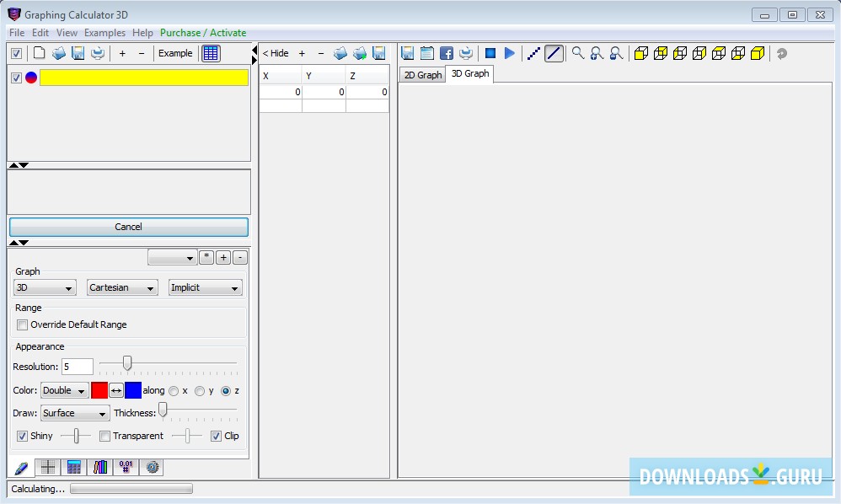This screenshot has width=841, height=504.
Task: Print the graph using graph toolbar printer icon
Action: click(466, 53)
